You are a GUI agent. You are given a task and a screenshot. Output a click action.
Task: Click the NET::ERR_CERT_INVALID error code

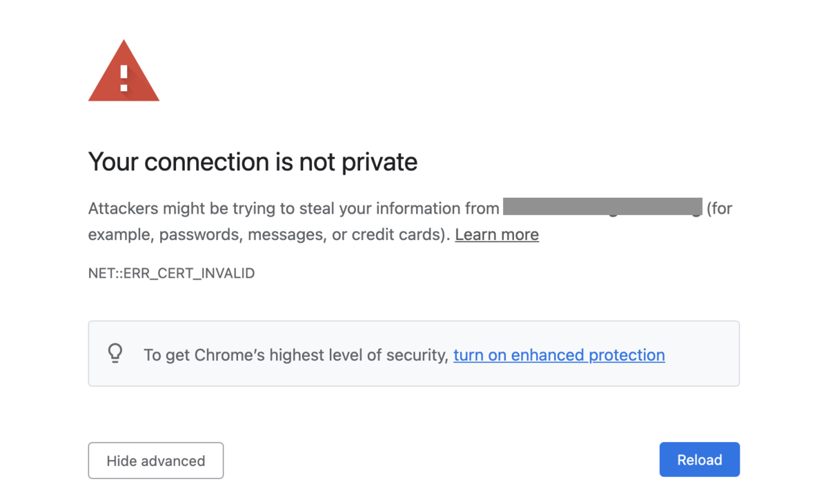click(x=171, y=274)
